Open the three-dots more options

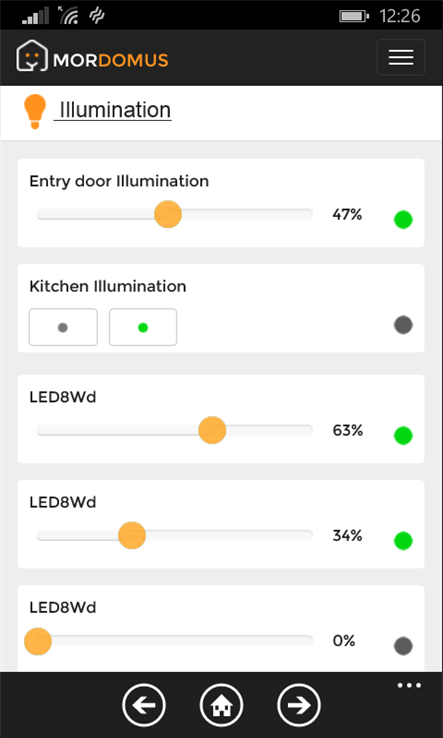pos(409,685)
